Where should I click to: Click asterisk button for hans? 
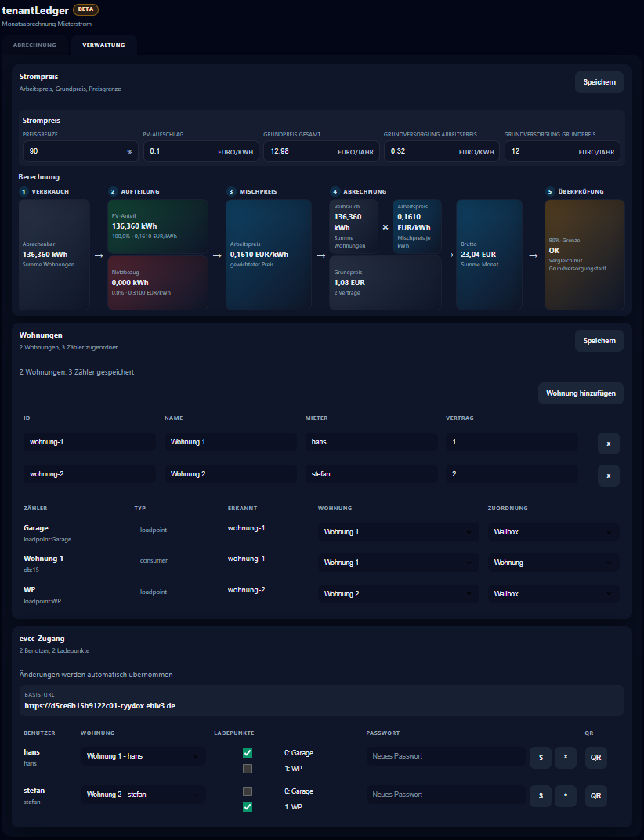pyautogui.click(x=566, y=758)
